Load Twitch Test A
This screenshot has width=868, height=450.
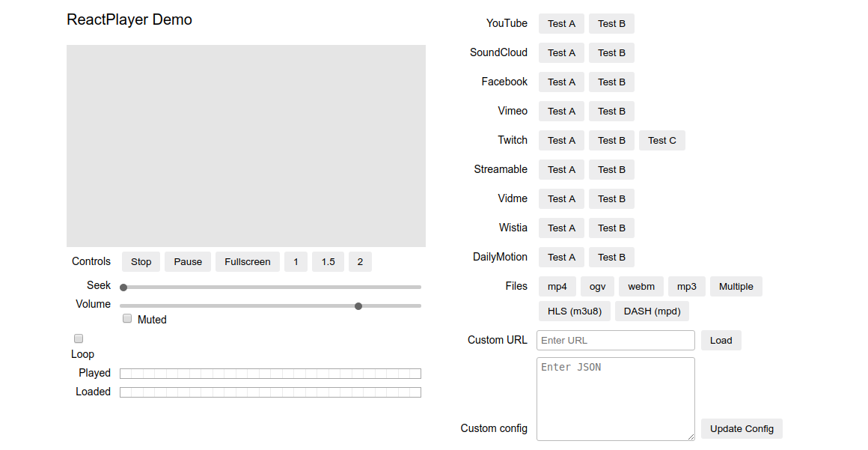[x=561, y=140]
